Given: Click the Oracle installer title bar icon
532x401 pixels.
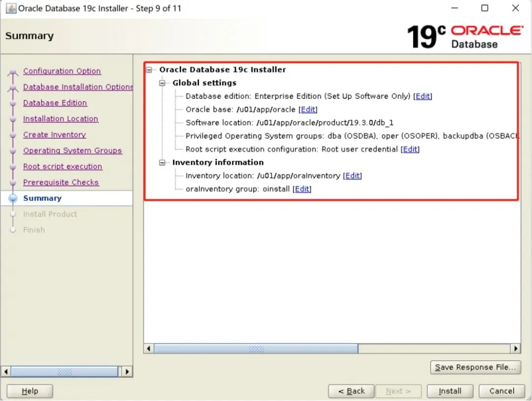Looking at the screenshot, I should pos(11,8).
